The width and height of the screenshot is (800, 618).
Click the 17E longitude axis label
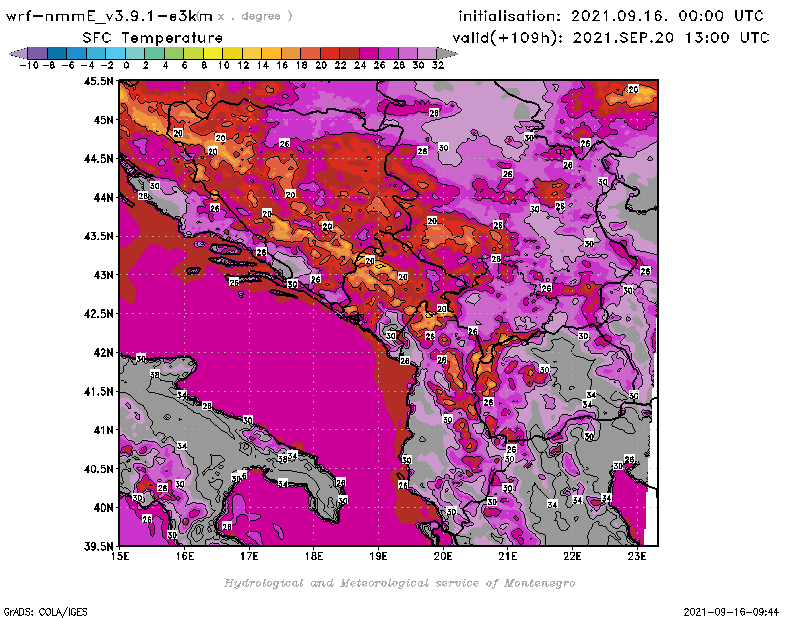(x=249, y=556)
